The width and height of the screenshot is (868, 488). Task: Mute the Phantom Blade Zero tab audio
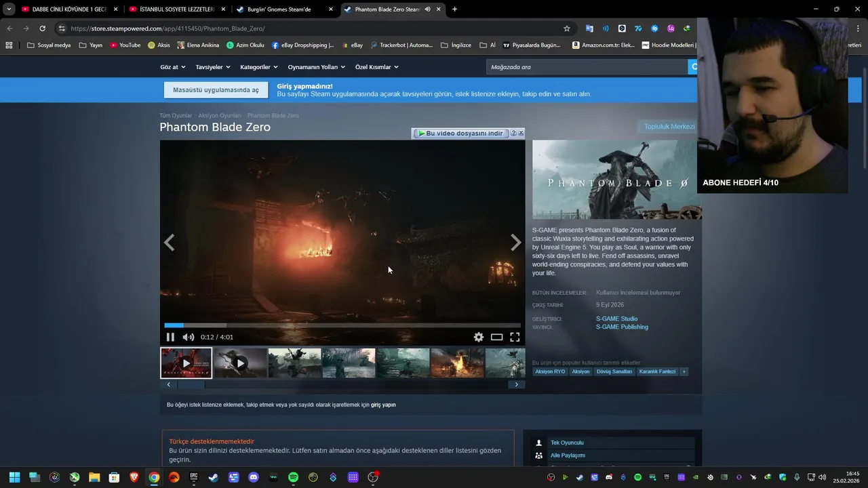pos(427,9)
